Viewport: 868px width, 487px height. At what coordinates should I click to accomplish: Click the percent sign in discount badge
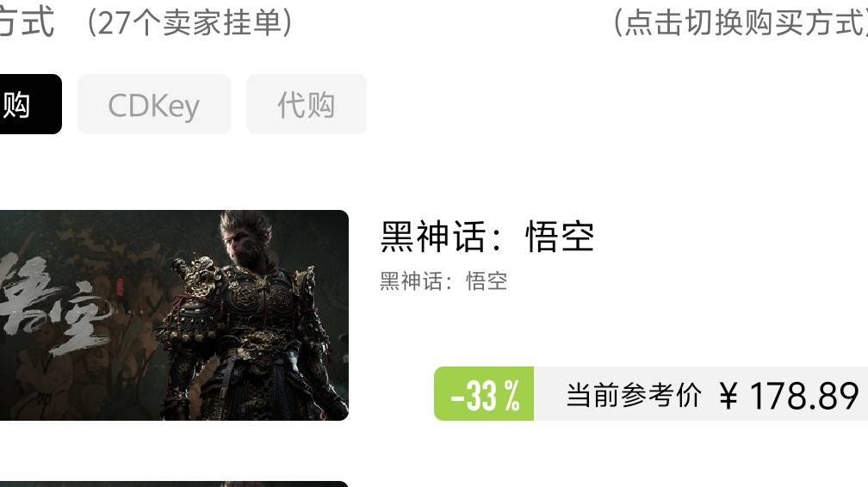[x=512, y=395]
